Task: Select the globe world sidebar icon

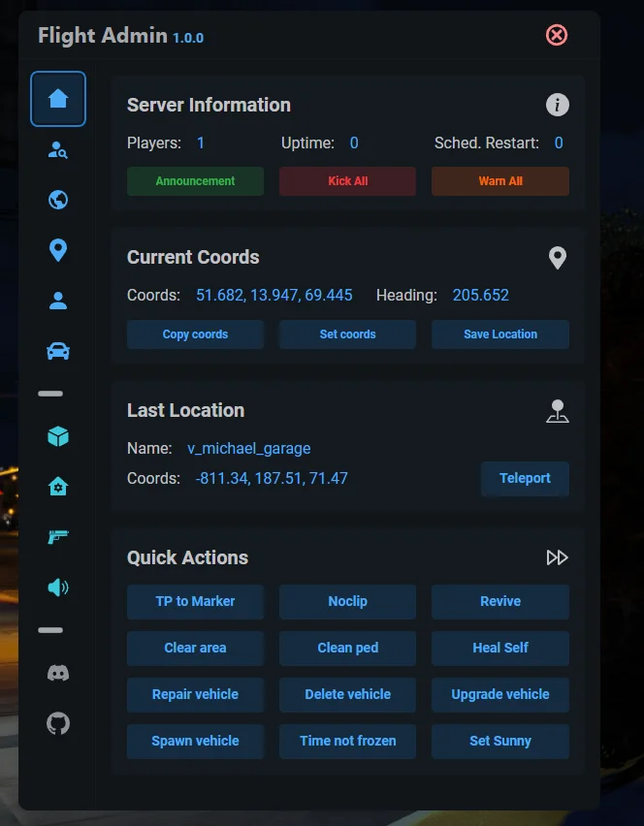Action: point(58,200)
